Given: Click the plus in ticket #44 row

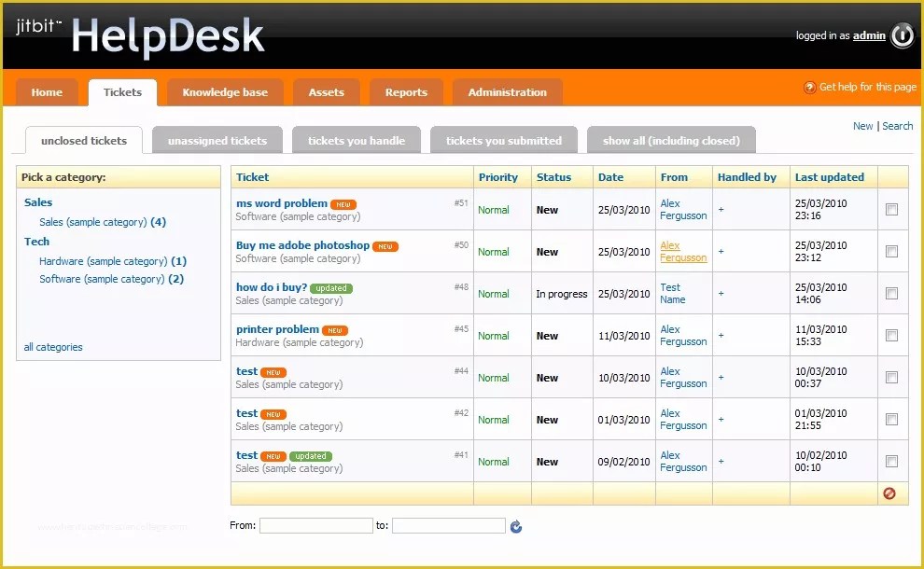Looking at the screenshot, I should coord(721,378).
